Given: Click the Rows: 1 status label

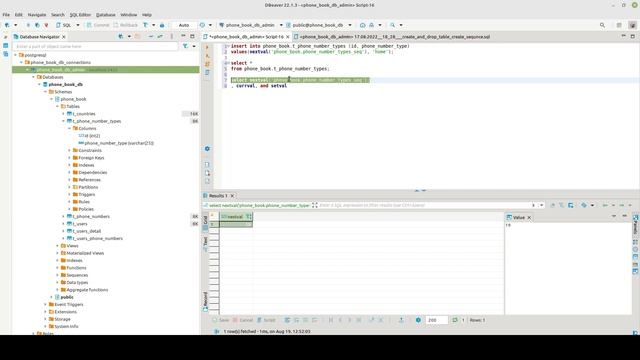Looking at the screenshot, I should (x=477, y=320).
